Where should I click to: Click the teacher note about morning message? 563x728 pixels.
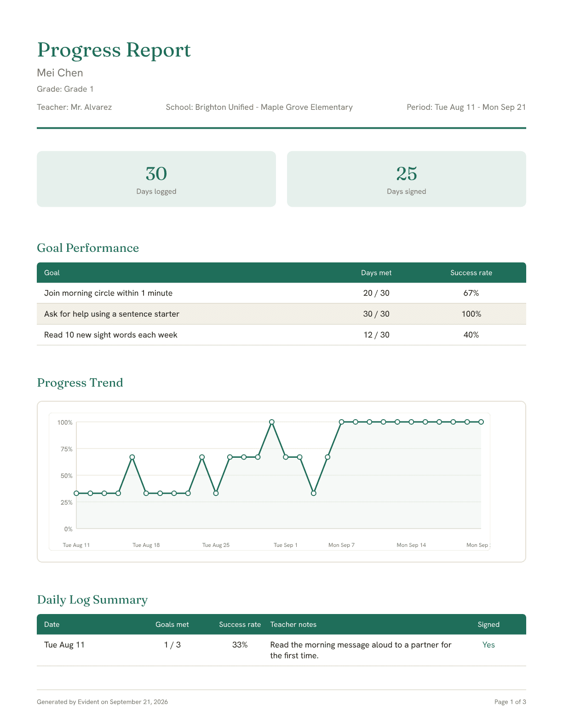click(x=361, y=650)
